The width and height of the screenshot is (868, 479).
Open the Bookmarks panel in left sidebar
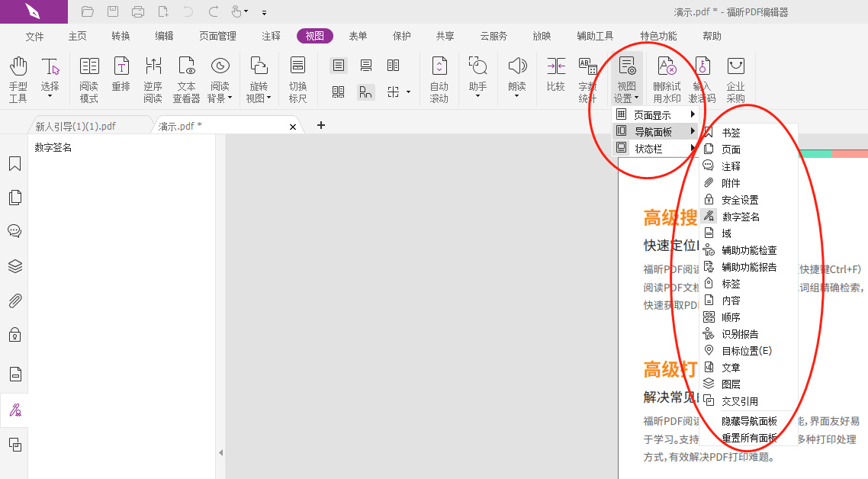pos(14,162)
